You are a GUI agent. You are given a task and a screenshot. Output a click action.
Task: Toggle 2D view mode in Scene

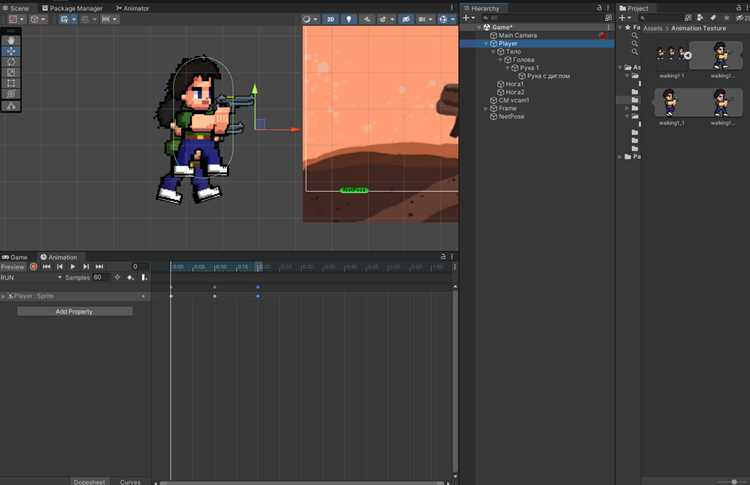[x=331, y=19]
